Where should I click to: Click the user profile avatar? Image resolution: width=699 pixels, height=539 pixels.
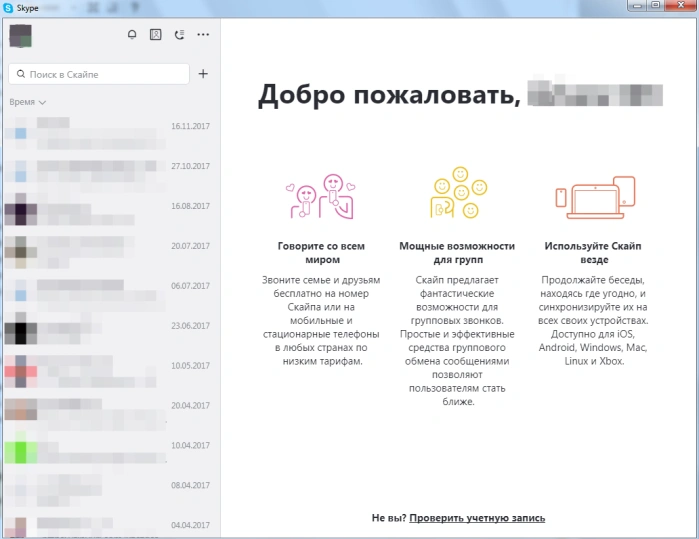(21, 36)
